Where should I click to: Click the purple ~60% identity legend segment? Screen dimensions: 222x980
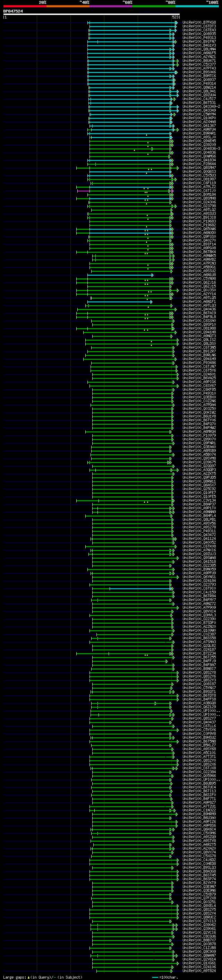click(111, 6)
